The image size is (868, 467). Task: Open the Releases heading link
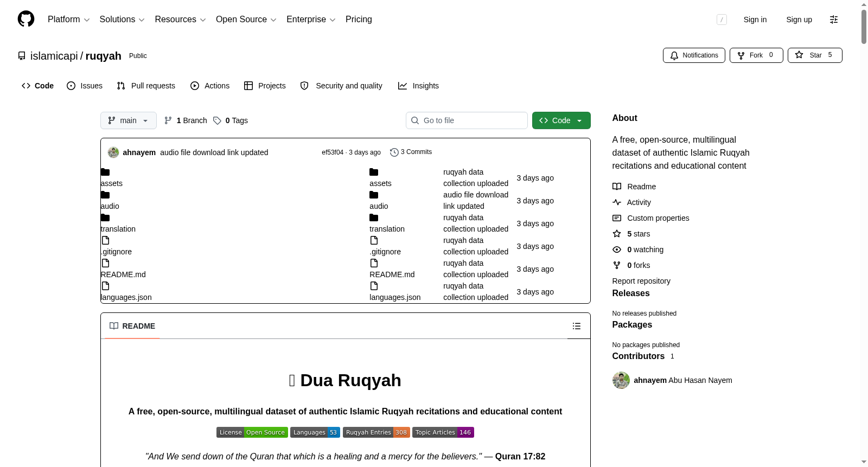pyautogui.click(x=631, y=293)
